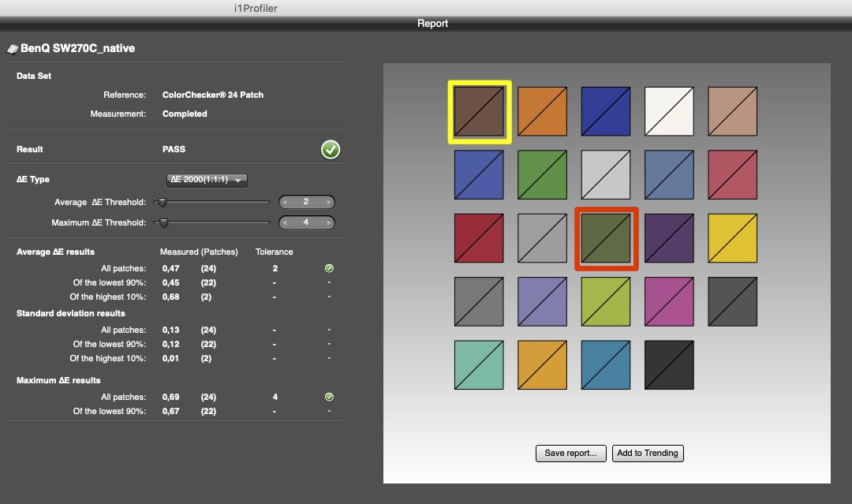Click the dark red color patch
Screen dimensions: 852x504
pos(480,238)
